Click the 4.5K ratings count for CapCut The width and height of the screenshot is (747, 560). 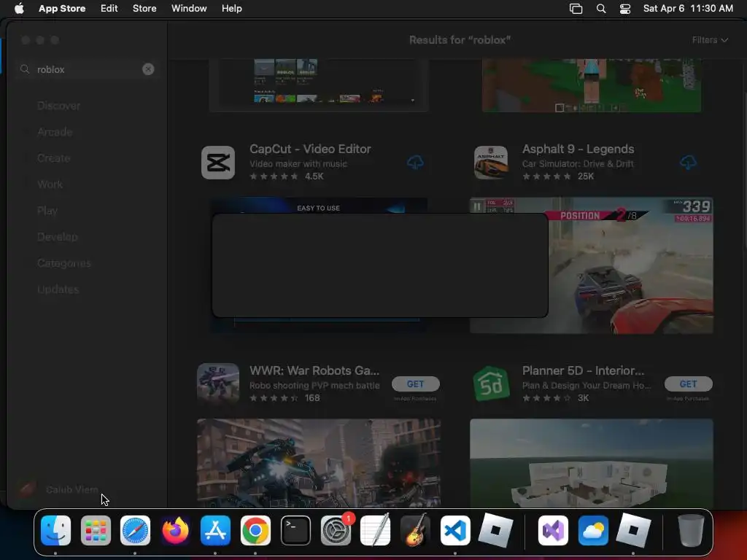(x=314, y=176)
